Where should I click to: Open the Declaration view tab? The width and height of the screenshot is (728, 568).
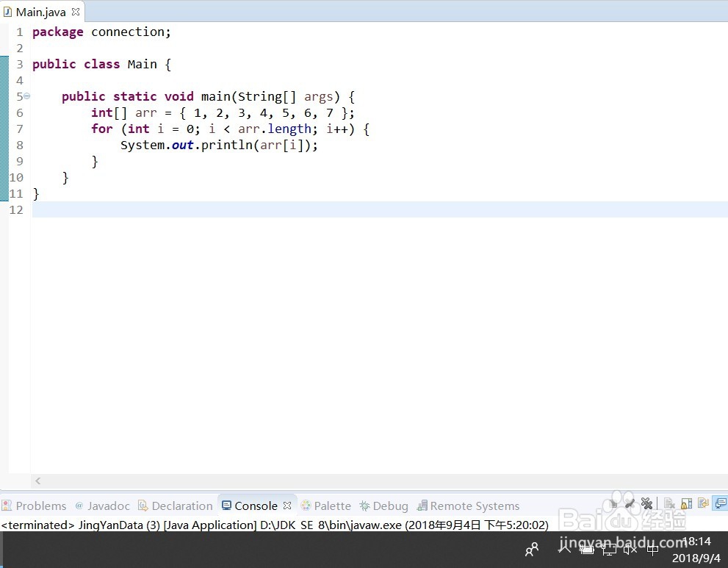pos(176,506)
